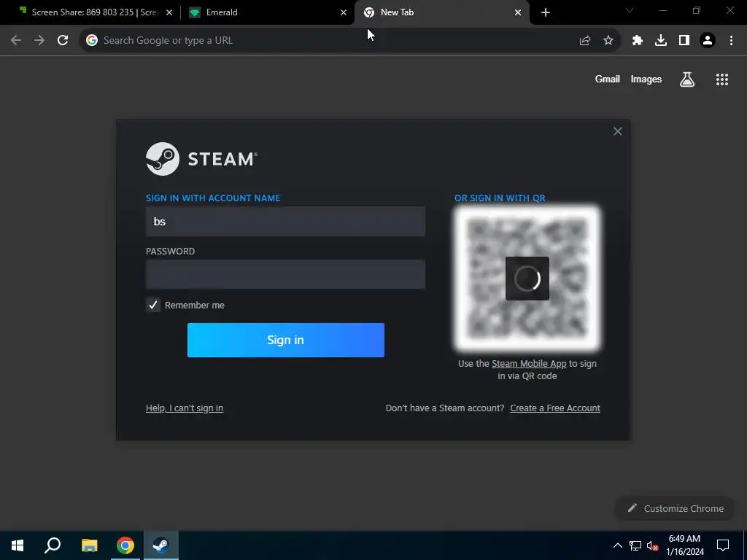
Task: Open the Extensions puzzle icon
Action: coord(638,41)
